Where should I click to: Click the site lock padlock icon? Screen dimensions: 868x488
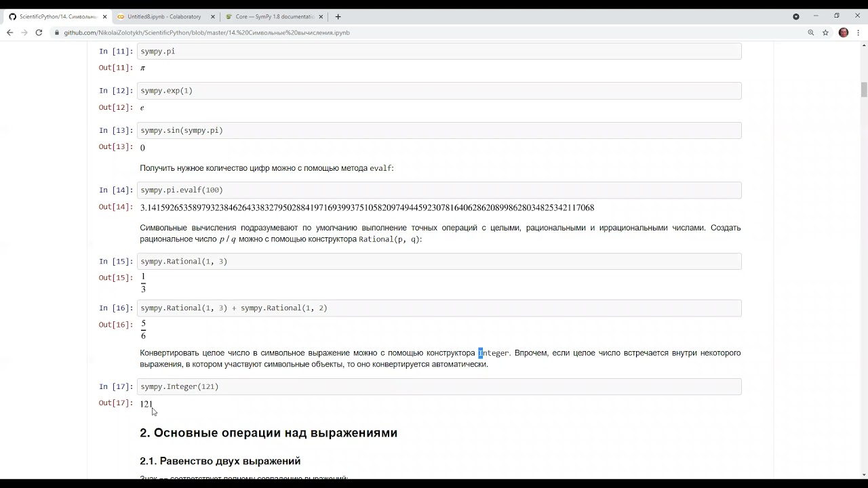[x=57, y=33]
